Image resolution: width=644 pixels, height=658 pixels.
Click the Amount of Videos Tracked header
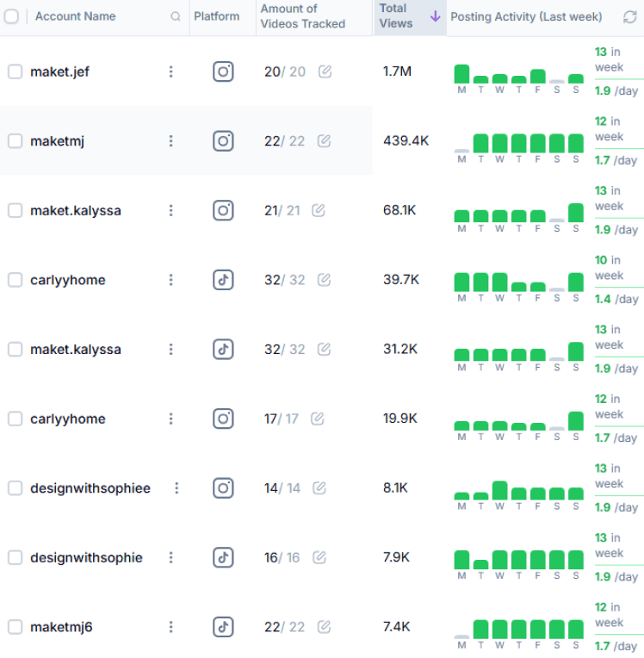click(302, 16)
